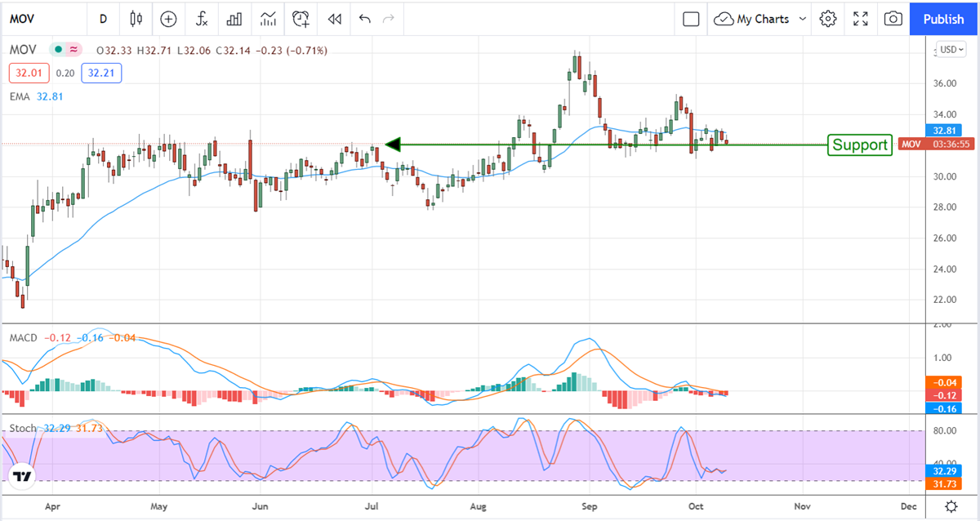This screenshot has width=980, height=521.
Task: Open chart settings gear in top toolbar
Action: [828, 18]
